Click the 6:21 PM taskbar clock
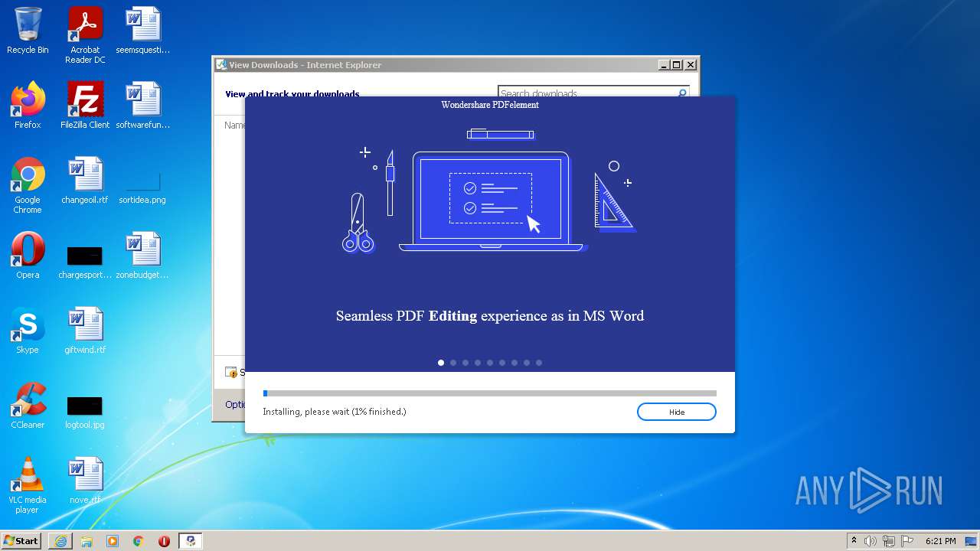980x551 pixels. (x=940, y=541)
